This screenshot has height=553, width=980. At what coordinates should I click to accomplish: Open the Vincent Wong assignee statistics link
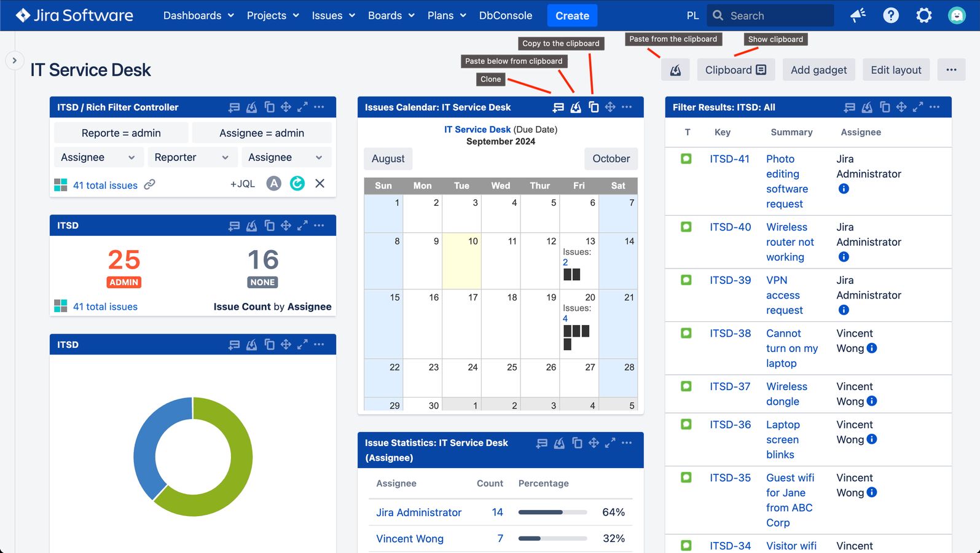point(410,539)
